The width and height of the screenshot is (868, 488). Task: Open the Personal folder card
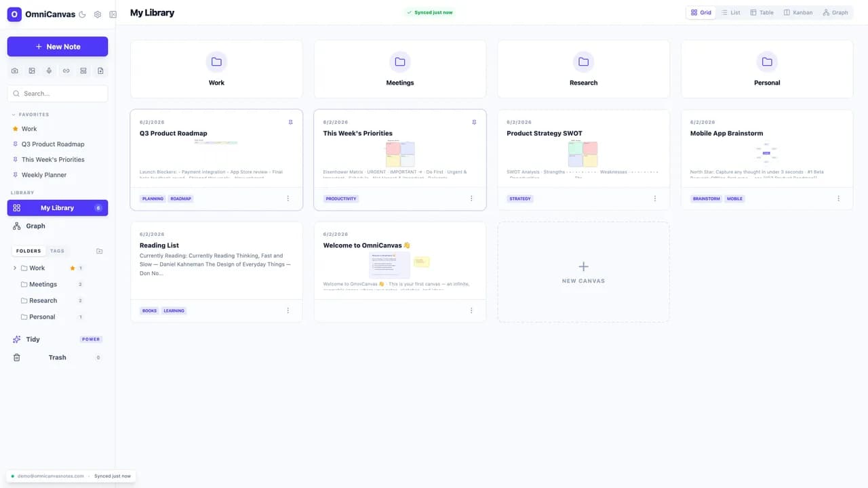(x=767, y=69)
